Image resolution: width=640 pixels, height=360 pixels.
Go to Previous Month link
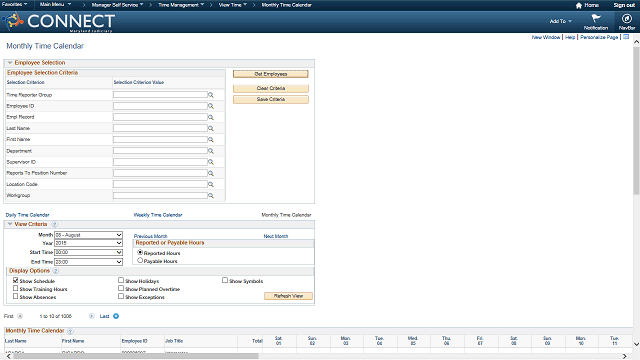click(151, 236)
